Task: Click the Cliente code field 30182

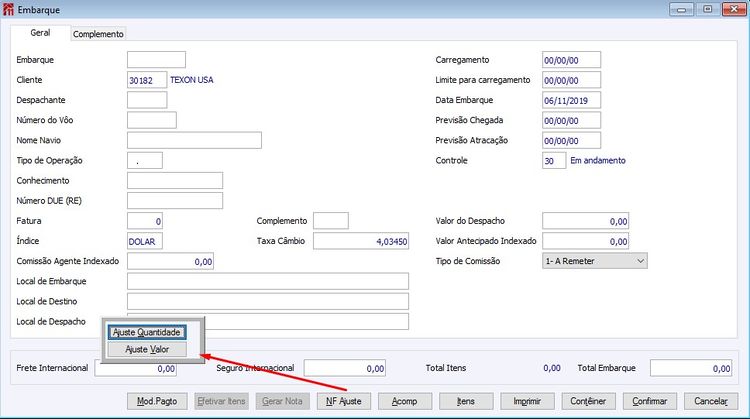Action: click(147, 80)
